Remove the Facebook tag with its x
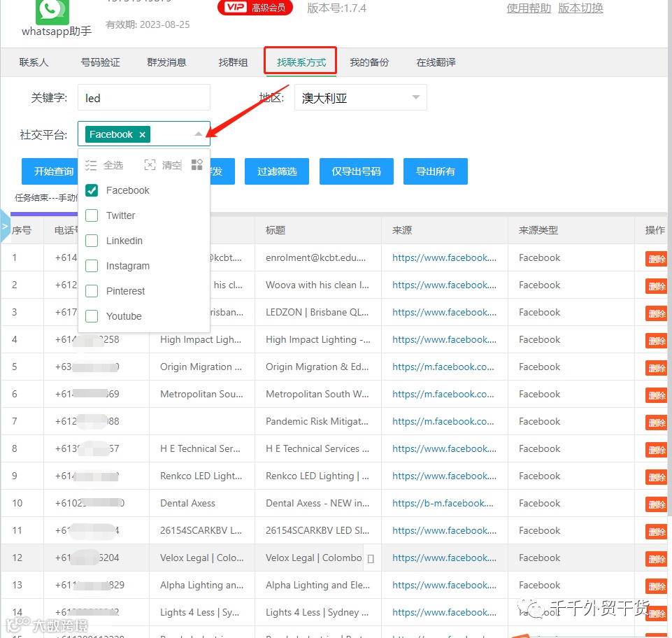This screenshot has height=638, width=672. (142, 134)
